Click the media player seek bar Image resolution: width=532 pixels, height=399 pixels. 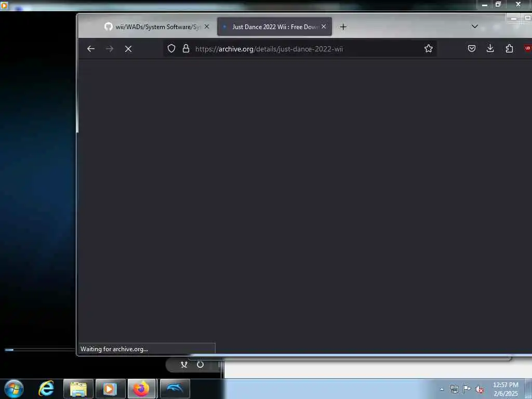[x=39, y=350]
